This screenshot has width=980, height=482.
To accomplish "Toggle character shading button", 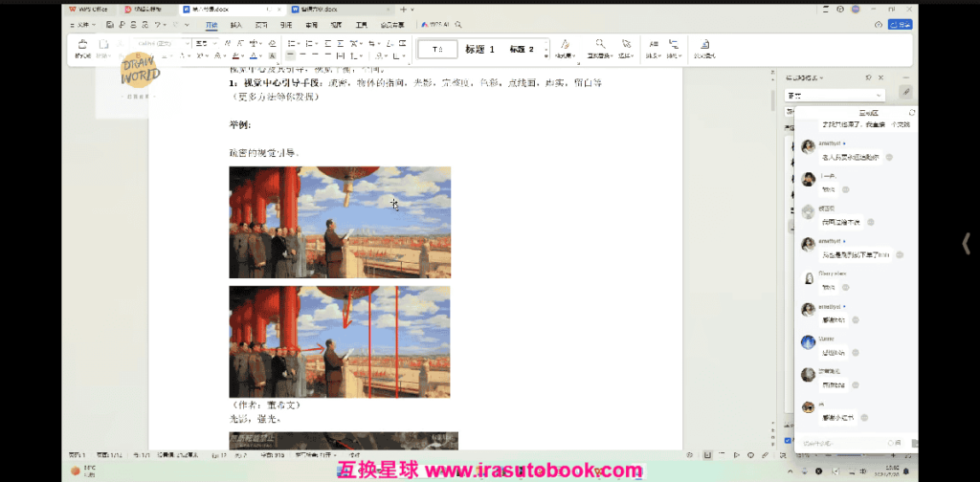I will click(x=272, y=55).
